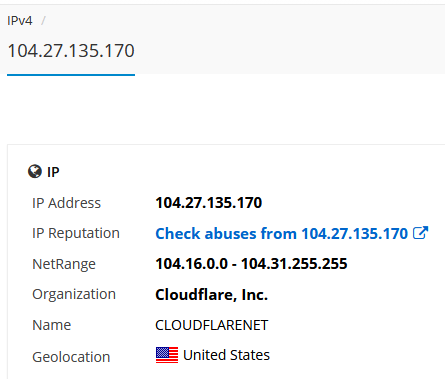
Task: Click the United States flag icon
Action: [167, 355]
